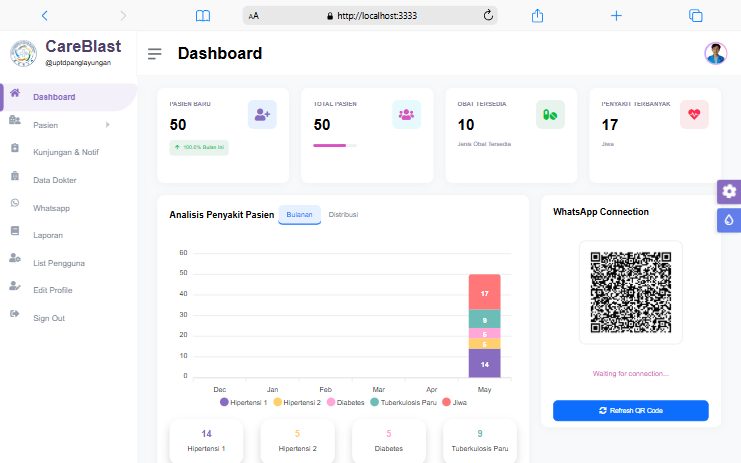Open List Pengguna page
This screenshot has width=741, height=463.
[59, 263]
